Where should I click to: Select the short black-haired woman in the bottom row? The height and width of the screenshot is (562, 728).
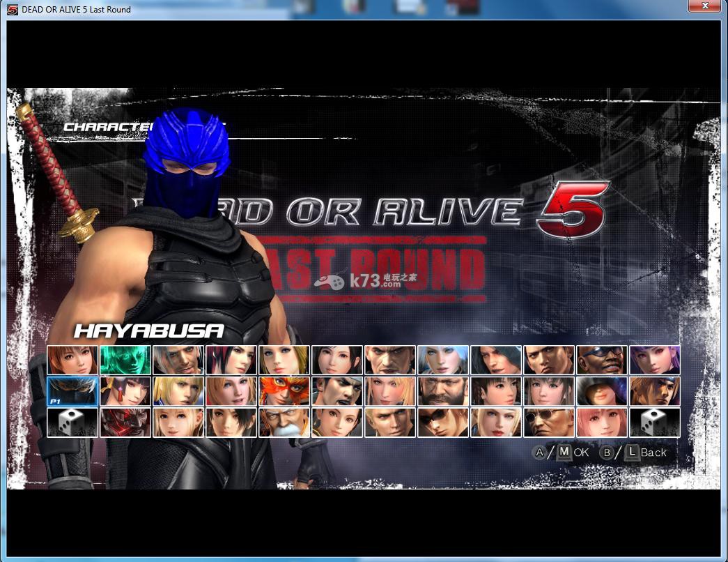(x=231, y=422)
